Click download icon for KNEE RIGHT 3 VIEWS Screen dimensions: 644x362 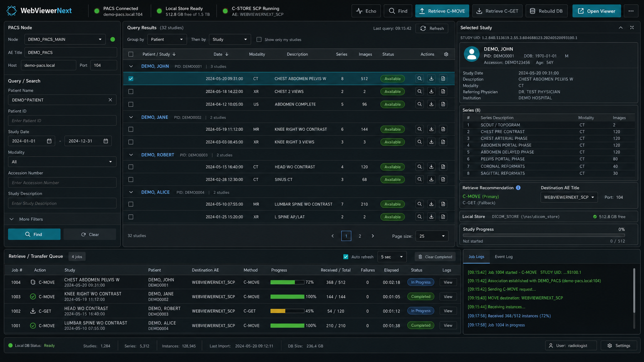(x=431, y=142)
